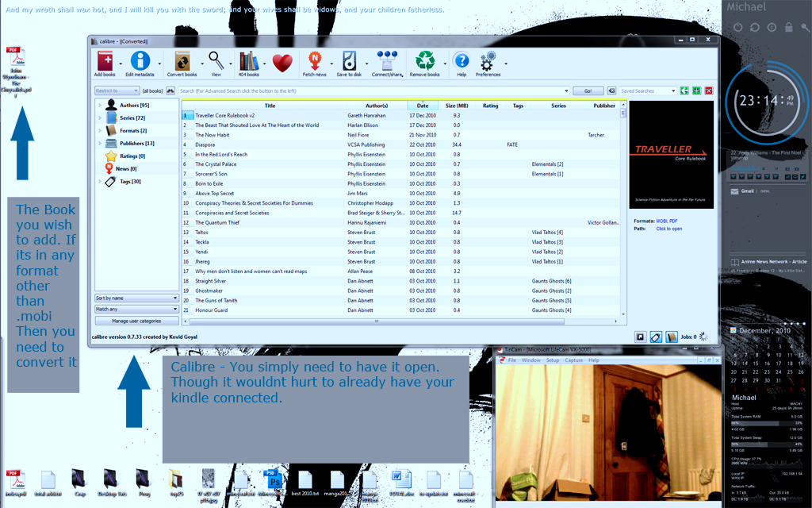
Task: Click the Fetch news icon
Action: pos(314,61)
